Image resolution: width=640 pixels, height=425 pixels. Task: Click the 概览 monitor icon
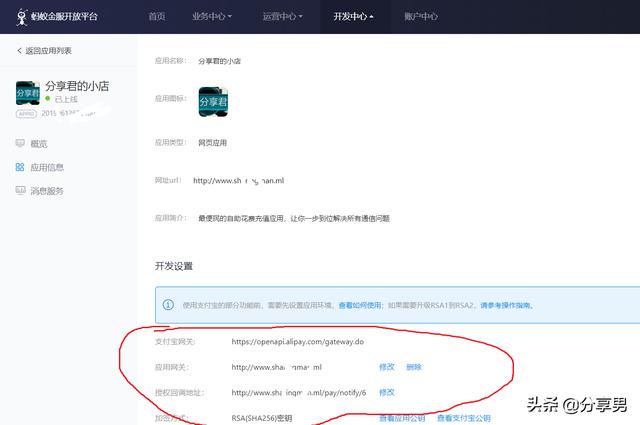pos(20,143)
